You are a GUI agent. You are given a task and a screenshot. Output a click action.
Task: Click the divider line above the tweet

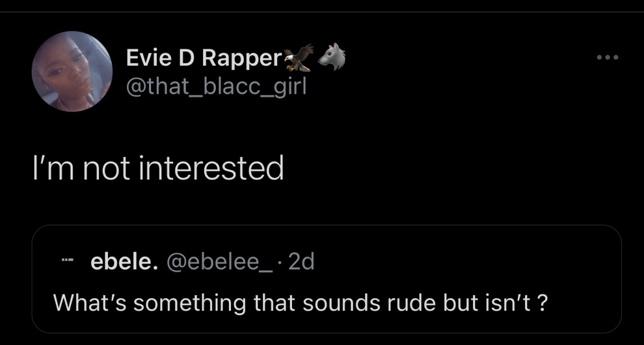click(x=322, y=12)
